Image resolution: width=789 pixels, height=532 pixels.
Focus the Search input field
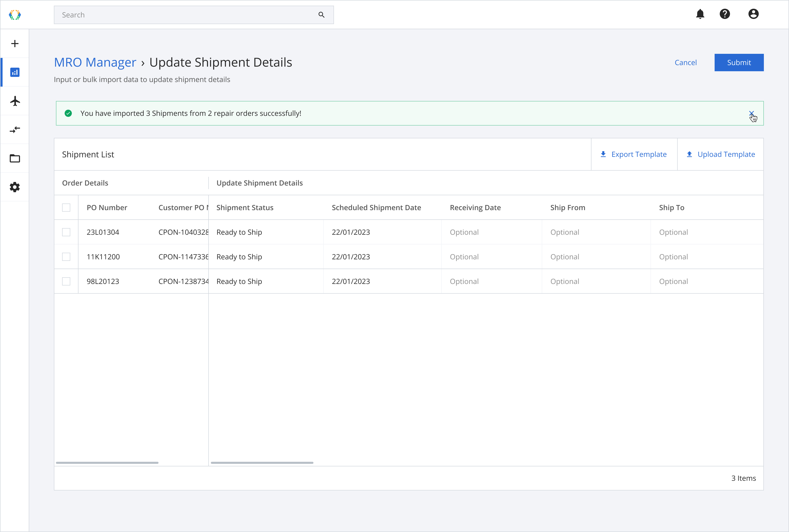(x=193, y=15)
